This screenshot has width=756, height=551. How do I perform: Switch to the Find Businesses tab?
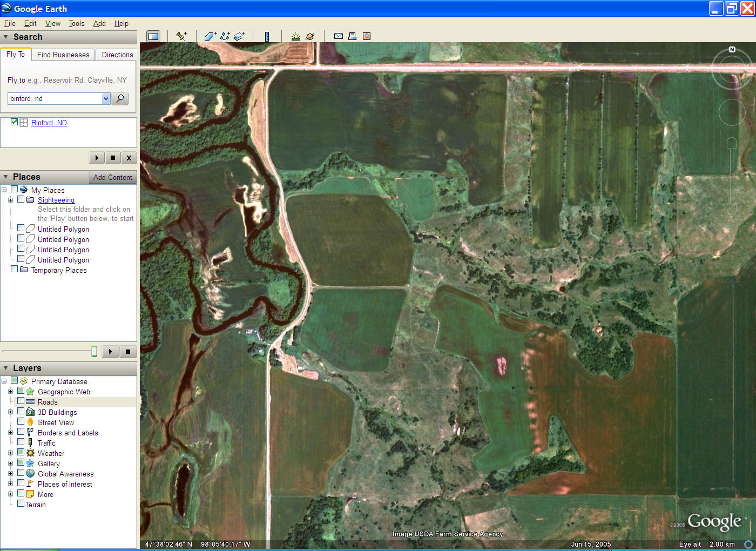click(x=63, y=55)
